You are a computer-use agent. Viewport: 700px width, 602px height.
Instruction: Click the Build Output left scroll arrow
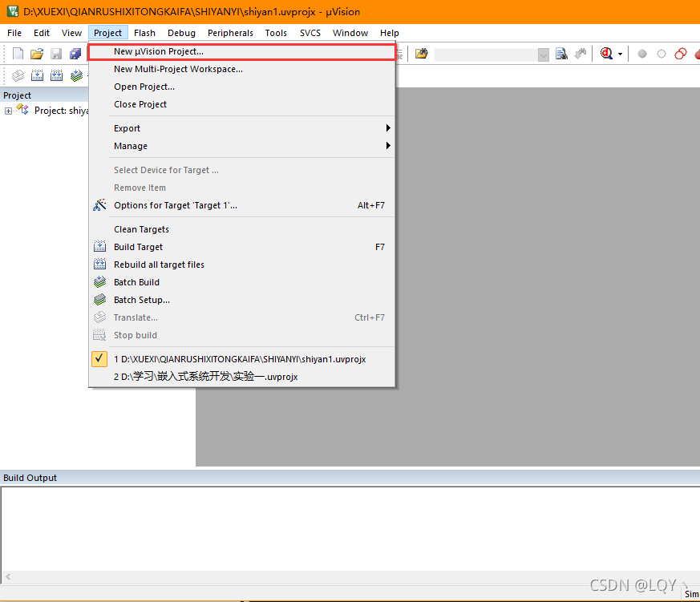(8, 577)
